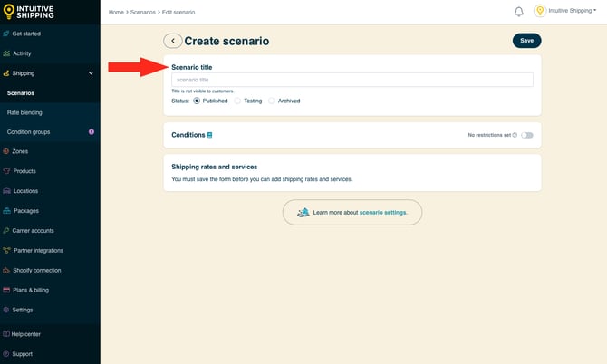Click the Zones sidebar icon

tap(6, 151)
